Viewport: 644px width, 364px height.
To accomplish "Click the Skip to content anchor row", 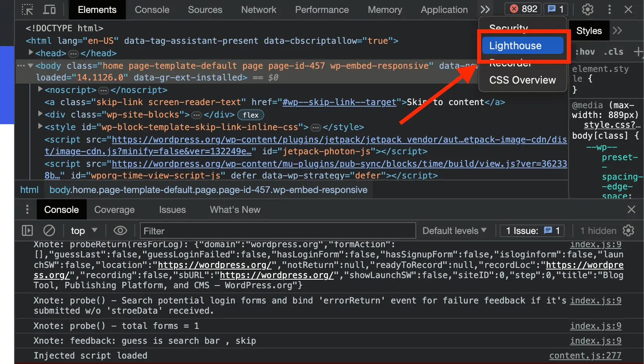I will click(x=275, y=102).
